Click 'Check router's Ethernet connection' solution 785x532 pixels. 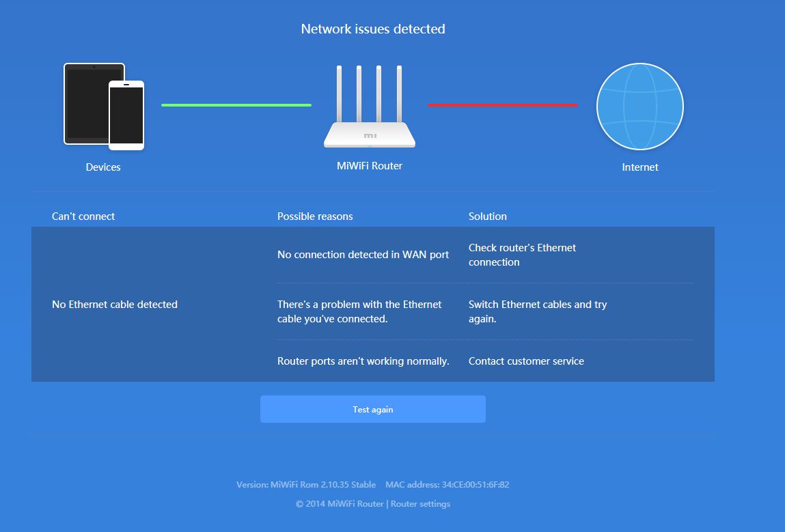[x=522, y=255]
